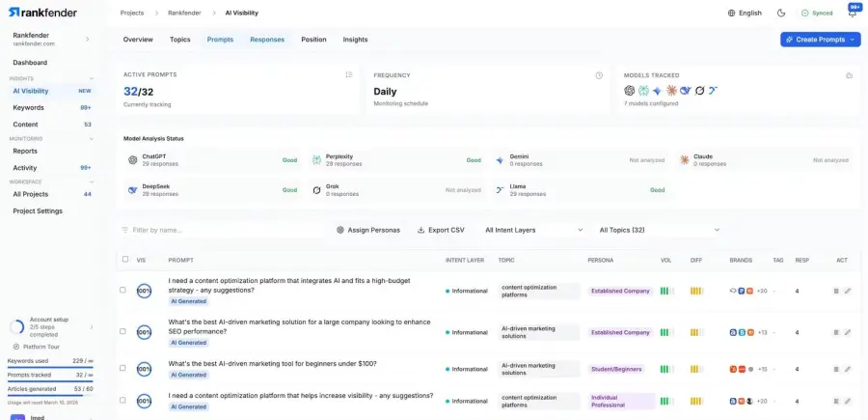Collapse the Insights sidebar section

click(92, 78)
